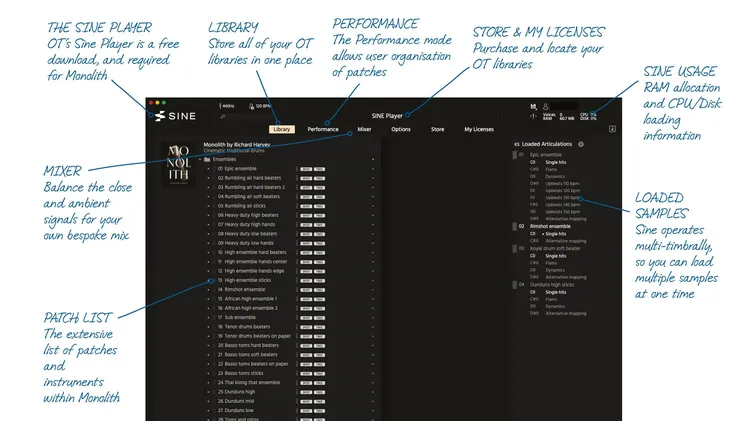Select Flams articulation under Epic ensemble
The width and height of the screenshot is (750, 421).
551,169
